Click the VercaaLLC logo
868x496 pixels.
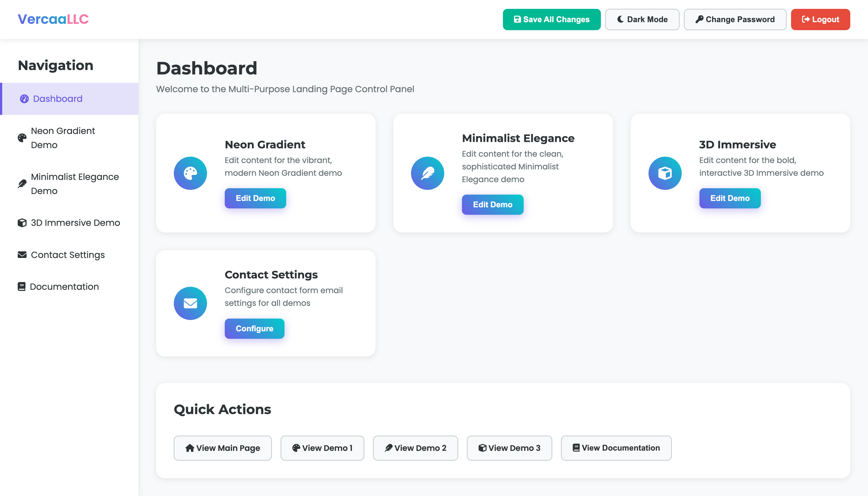[53, 19]
